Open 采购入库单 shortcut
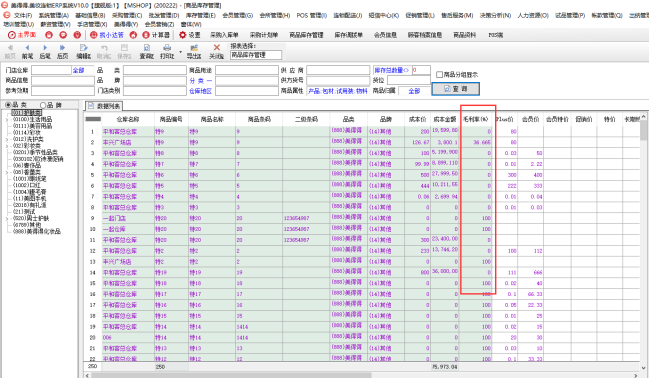The height and width of the screenshot is (378, 650). pyautogui.click(x=224, y=35)
